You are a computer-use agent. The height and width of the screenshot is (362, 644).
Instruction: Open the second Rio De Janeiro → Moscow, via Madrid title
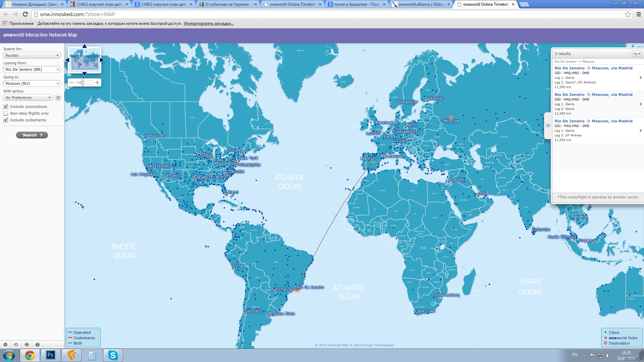tap(593, 95)
